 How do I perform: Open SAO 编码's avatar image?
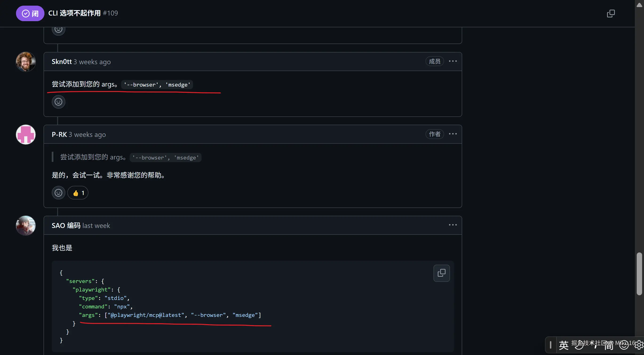tap(26, 226)
